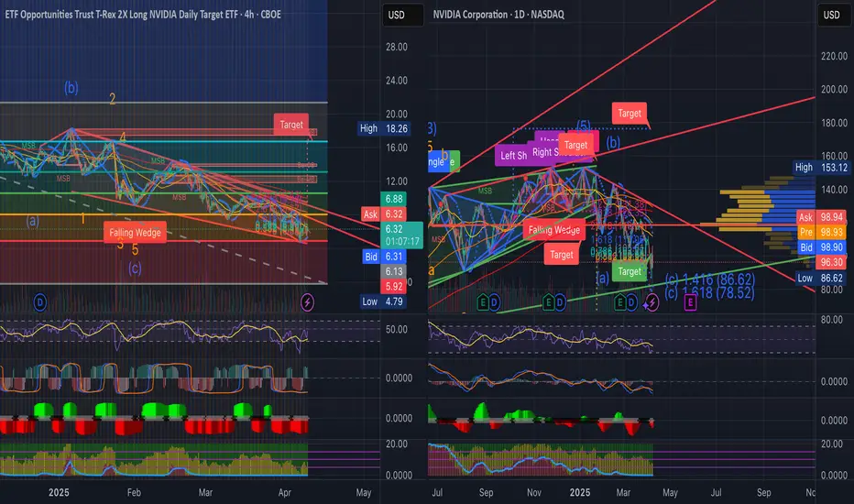The image size is (854, 504).
Task: Click 28.00 on the T-Rex ETF price axis
Action: (x=397, y=47)
